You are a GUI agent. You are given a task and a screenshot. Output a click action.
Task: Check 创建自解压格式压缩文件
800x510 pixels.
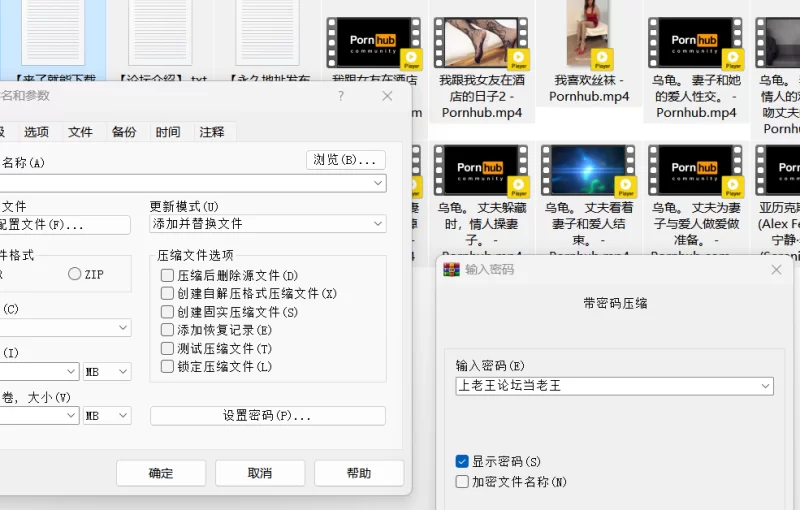click(x=168, y=294)
